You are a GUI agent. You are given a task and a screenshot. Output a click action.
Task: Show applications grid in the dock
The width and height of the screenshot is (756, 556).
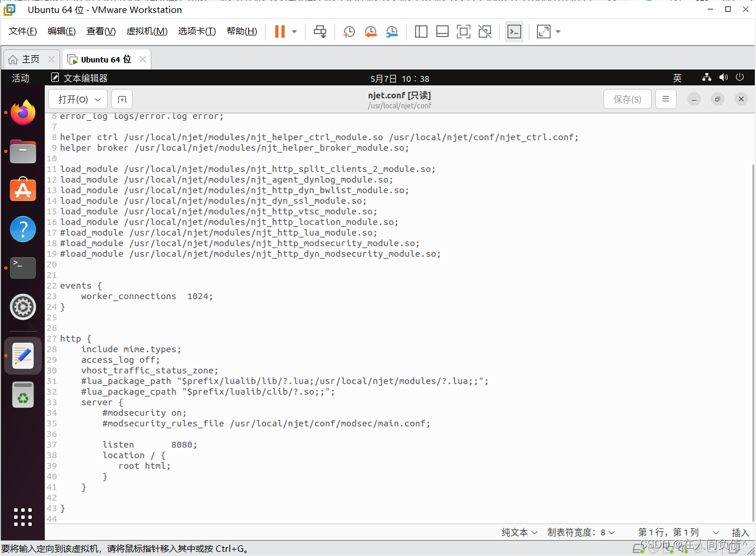coord(23,517)
